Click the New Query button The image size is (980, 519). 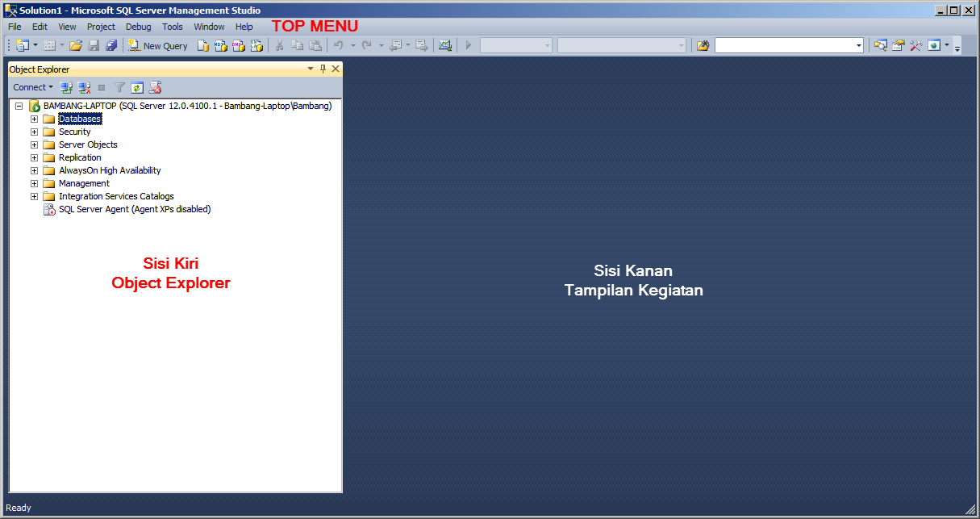click(x=157, y=45)
